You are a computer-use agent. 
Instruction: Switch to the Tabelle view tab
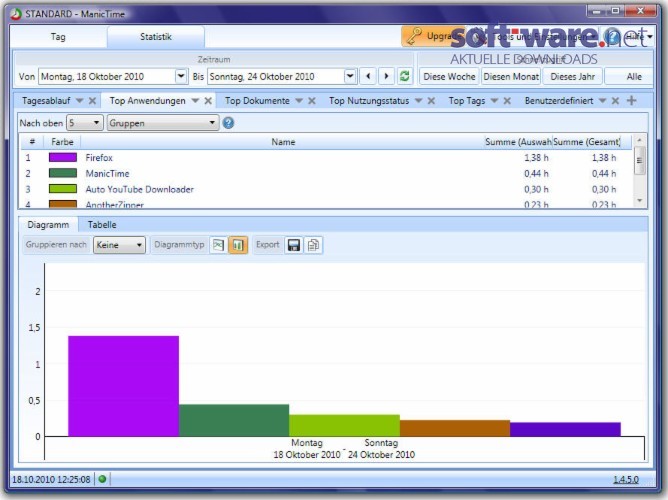coord(102,224)
